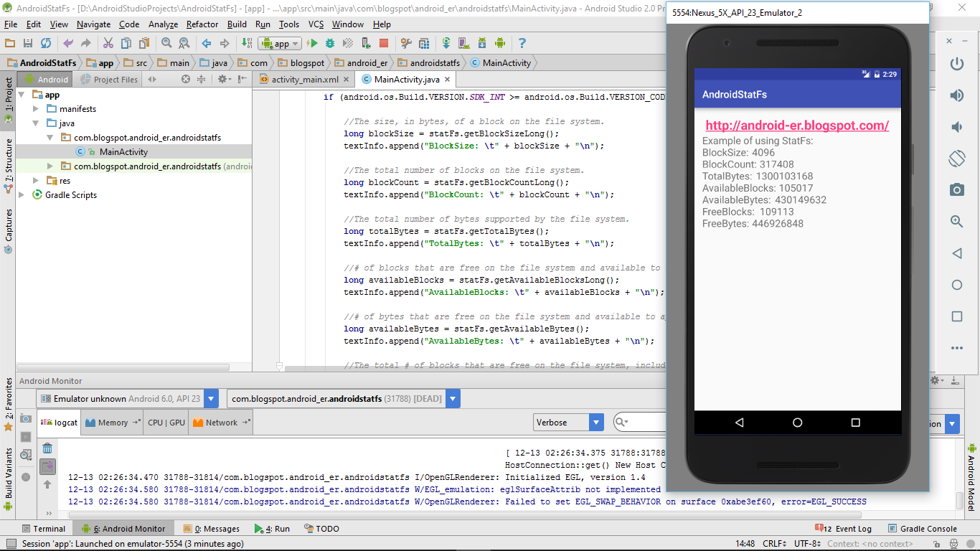Image resolution: width=980 pixels, height=551 pixels.
Task: Toggle the Captures side panel tab
Action: 8,231
